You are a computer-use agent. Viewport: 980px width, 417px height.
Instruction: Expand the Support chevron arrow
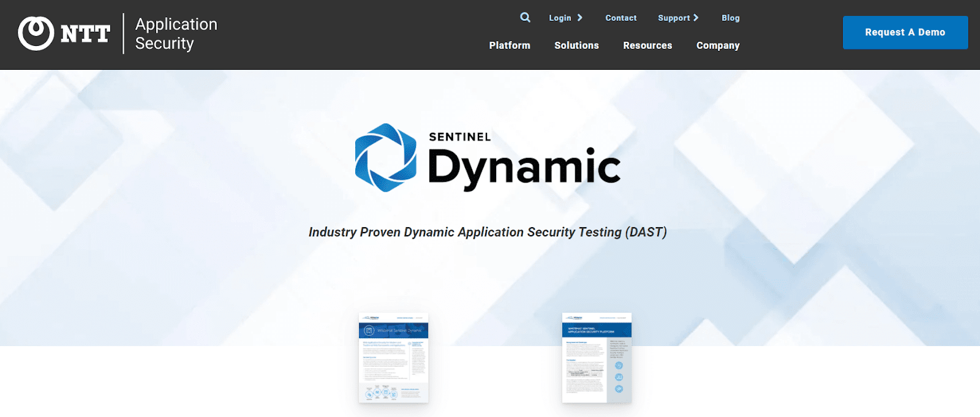[696, 18]
